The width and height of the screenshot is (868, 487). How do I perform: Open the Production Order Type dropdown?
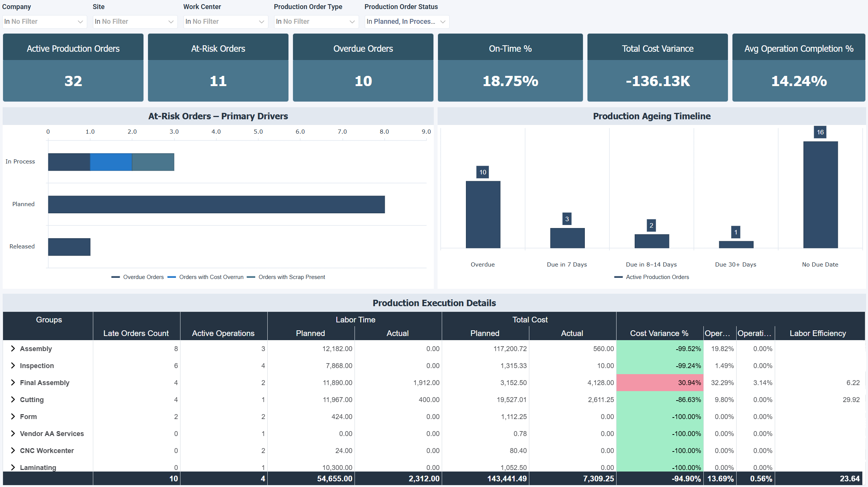316,22
